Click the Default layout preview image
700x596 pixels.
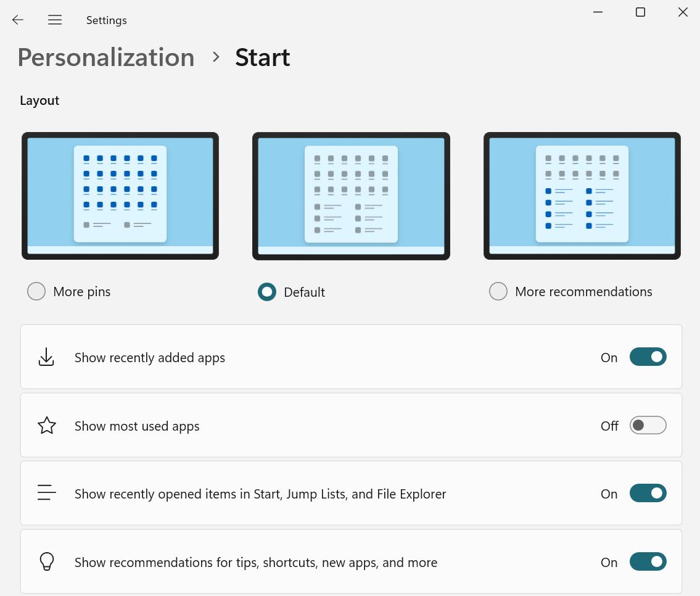tap(351, 196)
